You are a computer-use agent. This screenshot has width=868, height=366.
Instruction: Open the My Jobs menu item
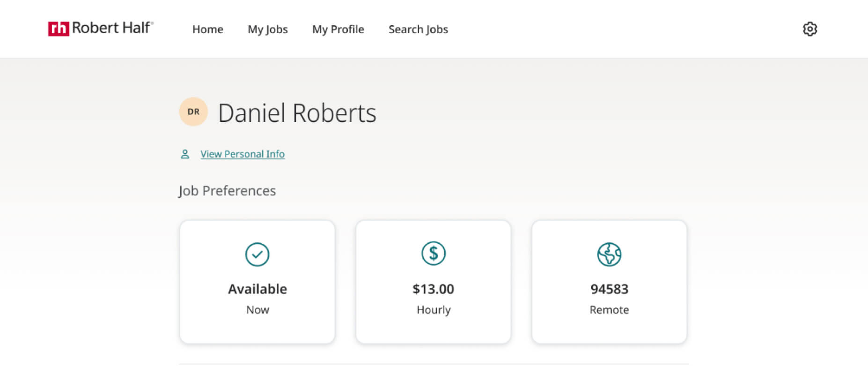pyautogui.click(x=268, y=30)
